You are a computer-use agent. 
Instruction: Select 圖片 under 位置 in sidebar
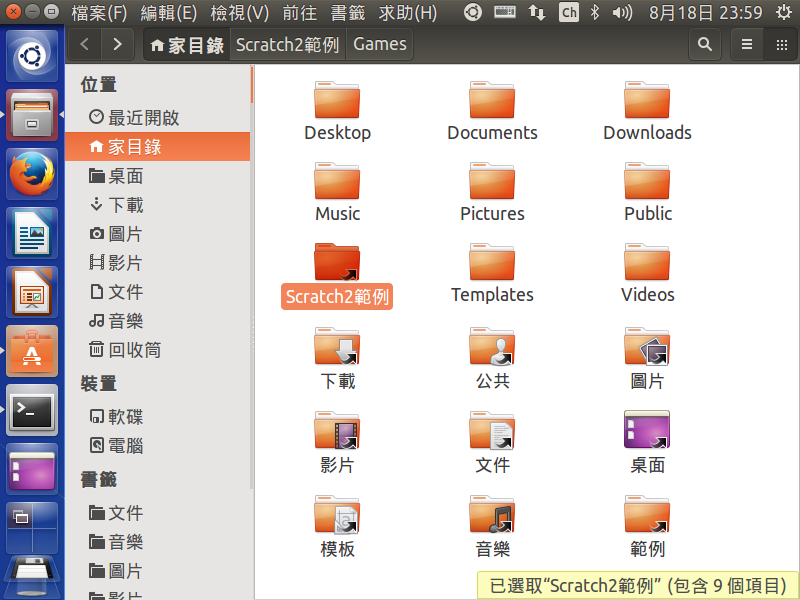click(158, 234)
